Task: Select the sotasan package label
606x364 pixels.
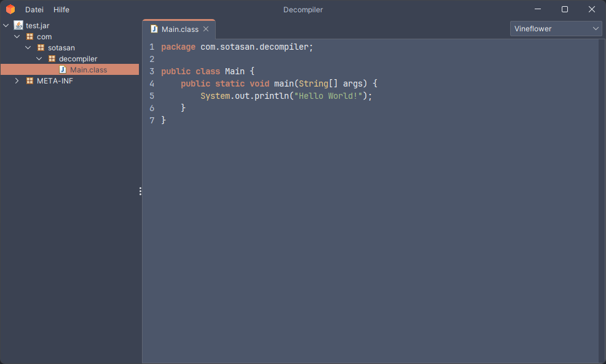Action: pyautogui.click(x=61, y=48)
